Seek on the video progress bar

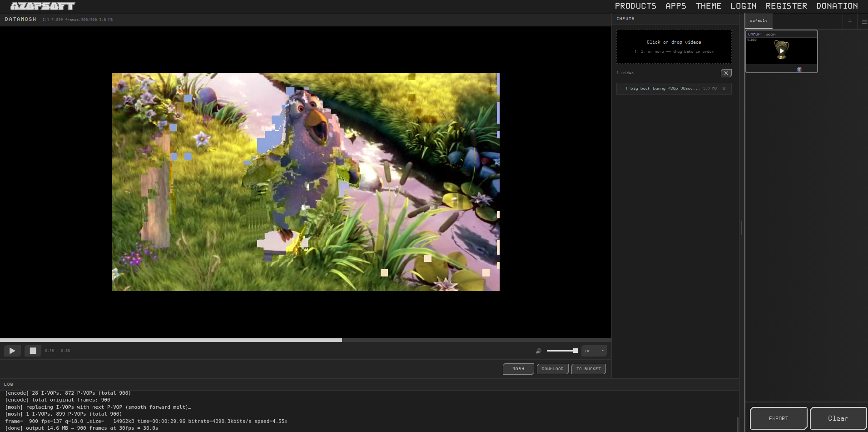(306, 340)
